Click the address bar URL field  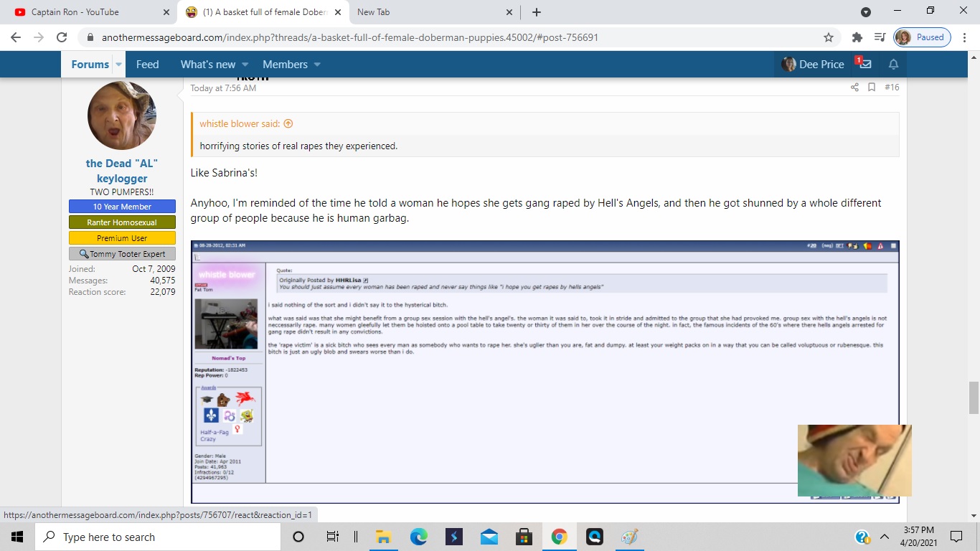click(x=459, y=37)
